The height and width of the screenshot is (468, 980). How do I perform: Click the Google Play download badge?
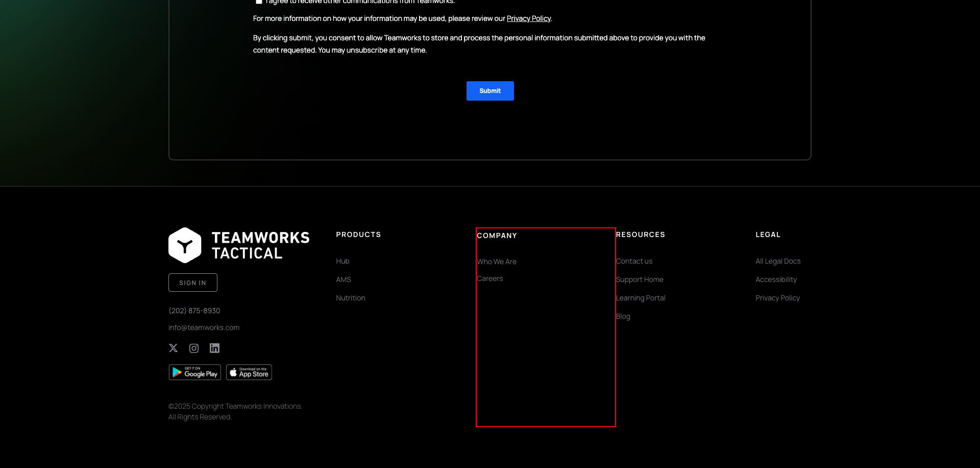pyautogui.click(x=194, y=372)
